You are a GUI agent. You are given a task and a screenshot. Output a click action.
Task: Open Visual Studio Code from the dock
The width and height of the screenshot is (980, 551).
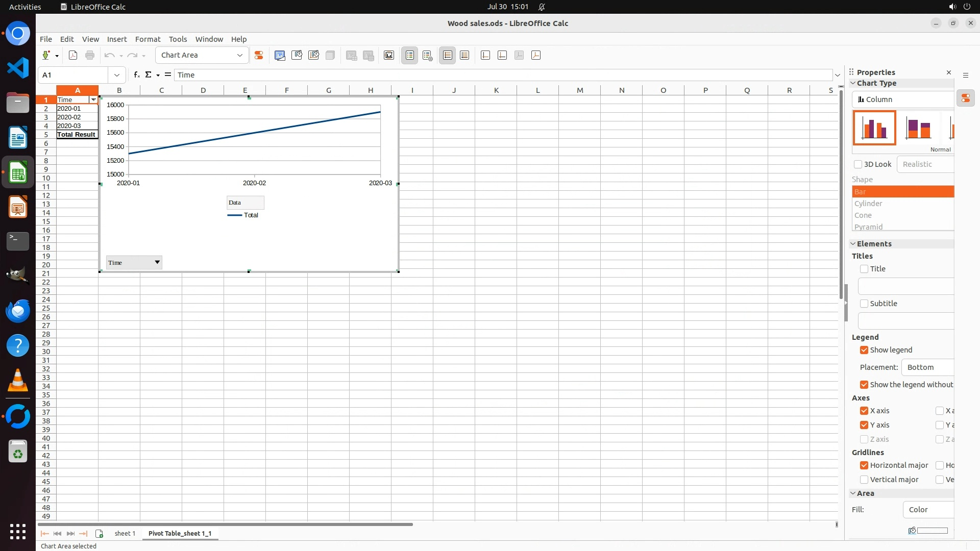coord(18,68)
